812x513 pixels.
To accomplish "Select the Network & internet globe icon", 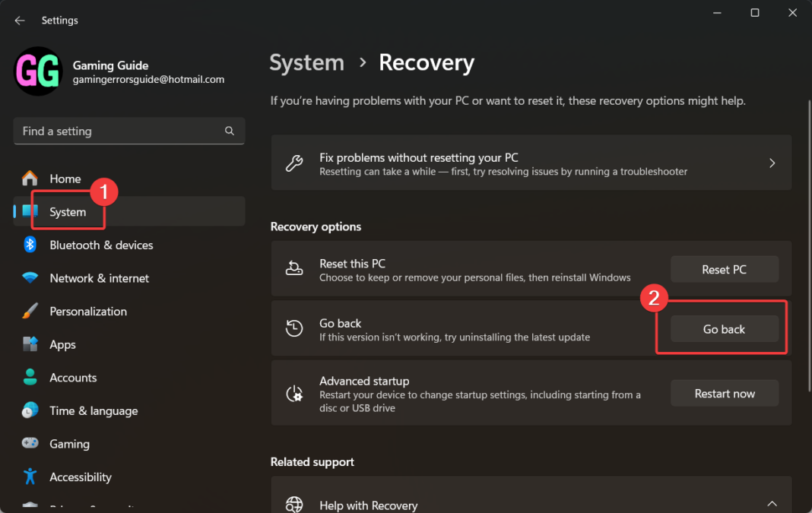I will (29, 278).
